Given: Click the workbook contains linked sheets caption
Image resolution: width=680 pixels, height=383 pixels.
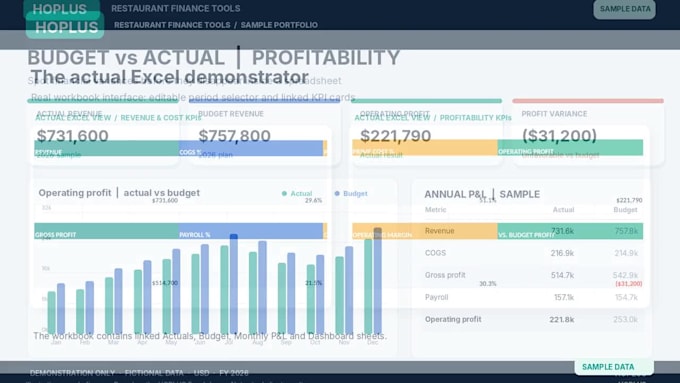Looking at the screenshot, I should (x=210, y=336).
